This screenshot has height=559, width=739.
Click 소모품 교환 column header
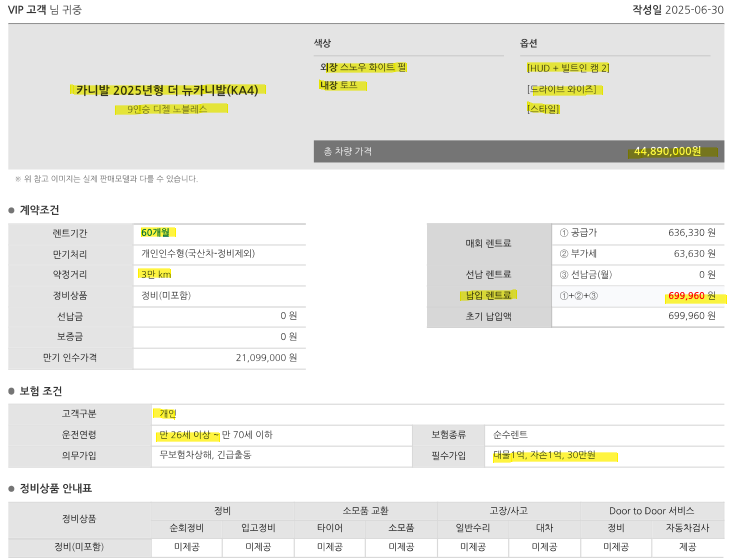click(366, 511)
